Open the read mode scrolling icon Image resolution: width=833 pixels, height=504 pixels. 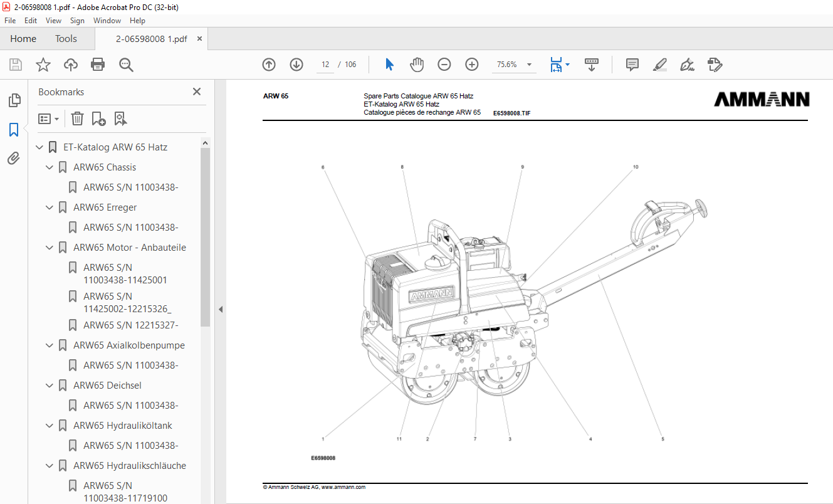pyautogui.click(x=592, y=65)
